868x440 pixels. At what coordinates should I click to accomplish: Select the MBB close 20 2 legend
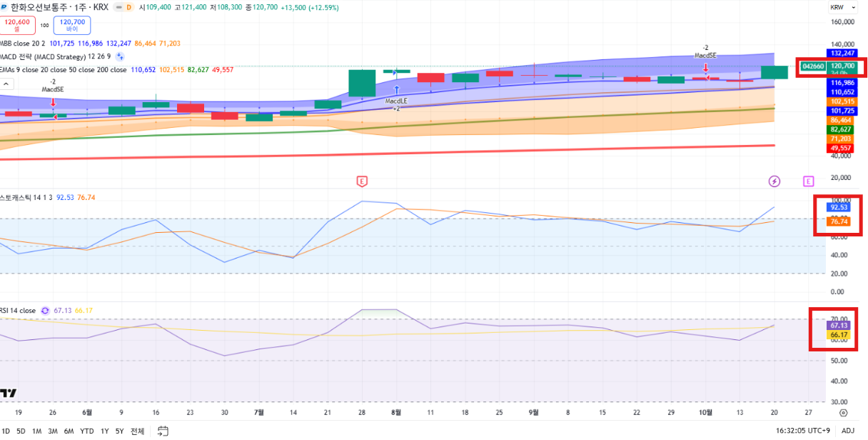[22, 44]
